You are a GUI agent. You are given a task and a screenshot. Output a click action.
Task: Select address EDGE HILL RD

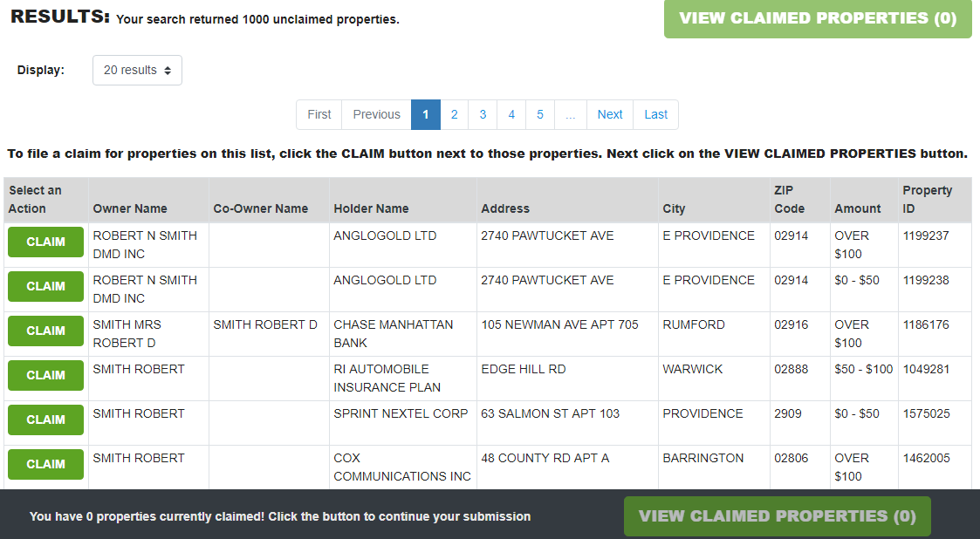click(523, 369)
